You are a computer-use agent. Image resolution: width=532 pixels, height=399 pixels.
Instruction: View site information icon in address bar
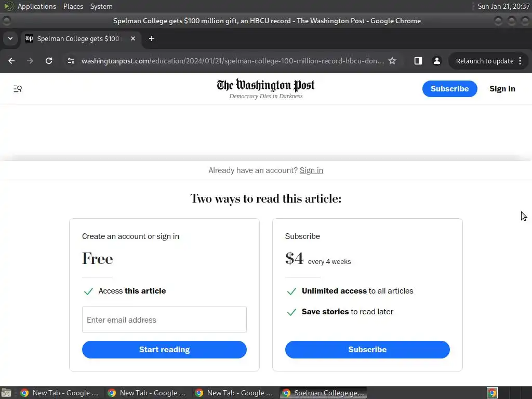click(71, 61)
